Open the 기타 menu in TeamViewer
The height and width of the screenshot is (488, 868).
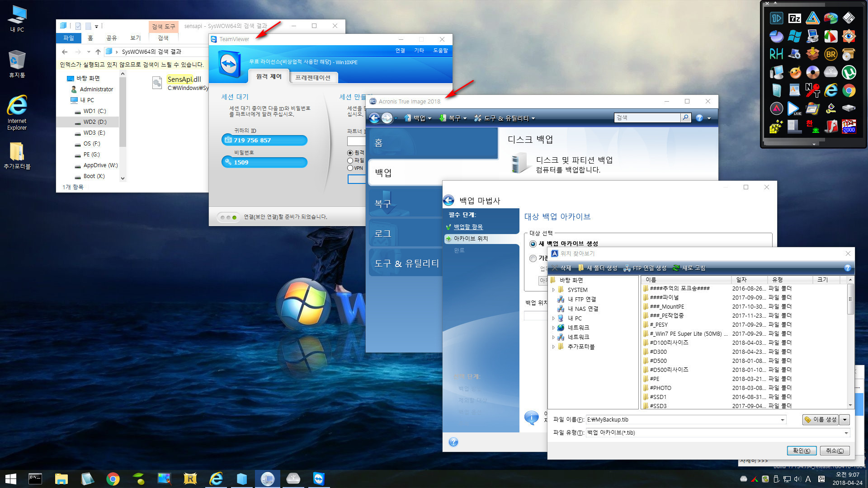tap(419, 51)
